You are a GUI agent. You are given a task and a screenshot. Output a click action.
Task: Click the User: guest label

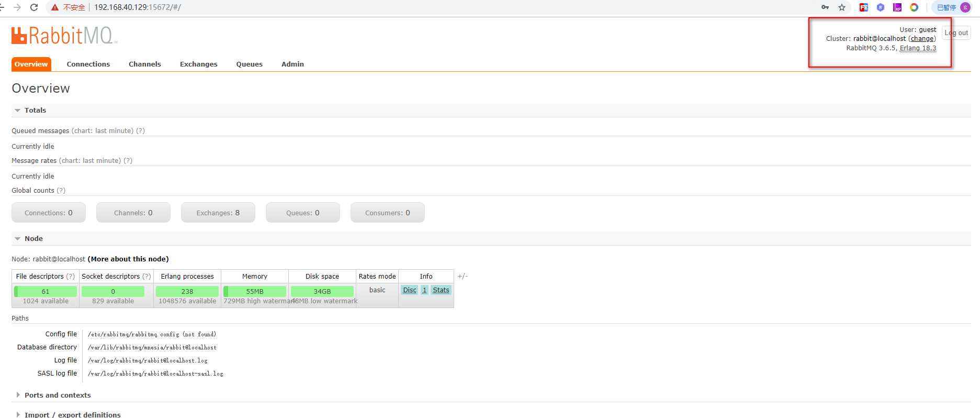(918, 30)
